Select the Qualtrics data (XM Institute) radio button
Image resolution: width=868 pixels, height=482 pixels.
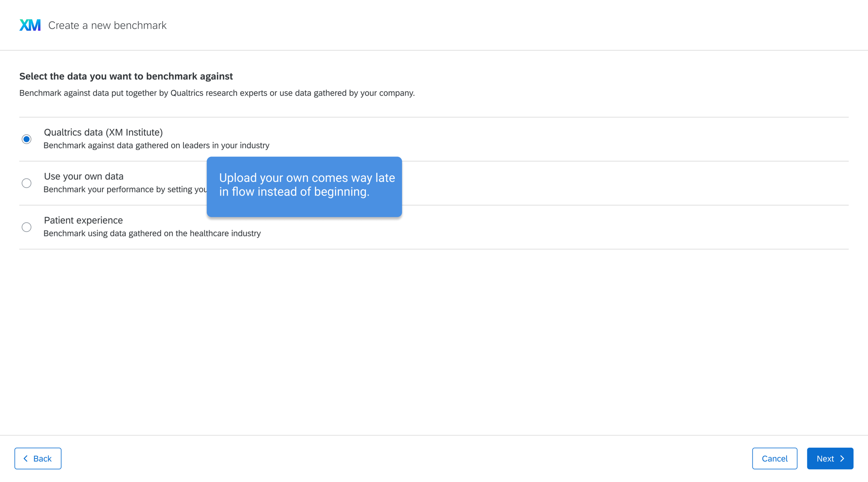pyautogui.click(x=26, y=139)
